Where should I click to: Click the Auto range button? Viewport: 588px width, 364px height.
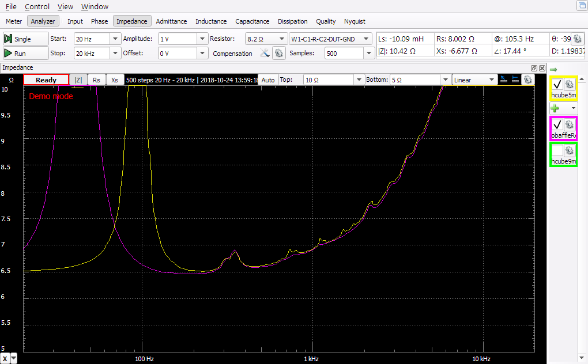click(268, 79)
